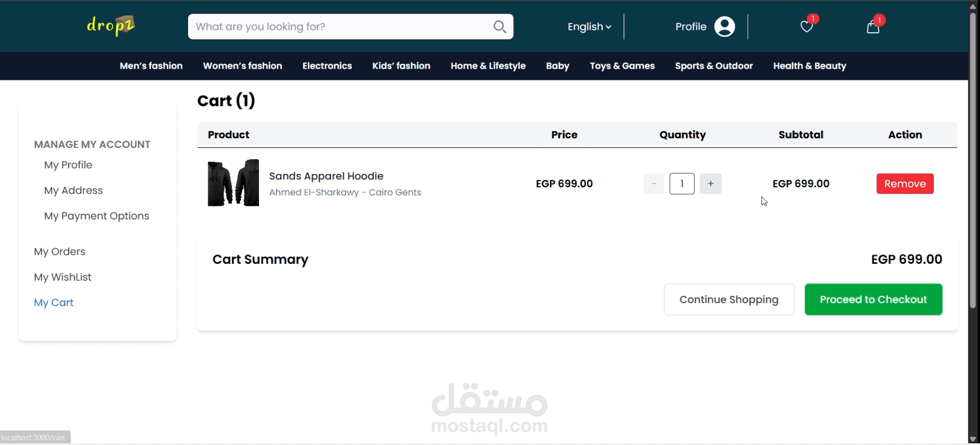
Task: Click the page vertical scrollbar thumb
Action: tap(973, 160)
